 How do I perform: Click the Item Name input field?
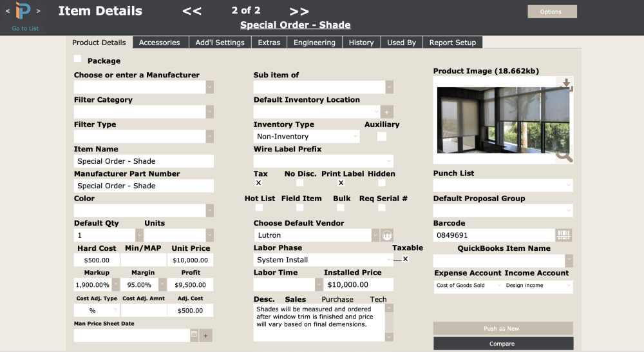click(144, 161)
